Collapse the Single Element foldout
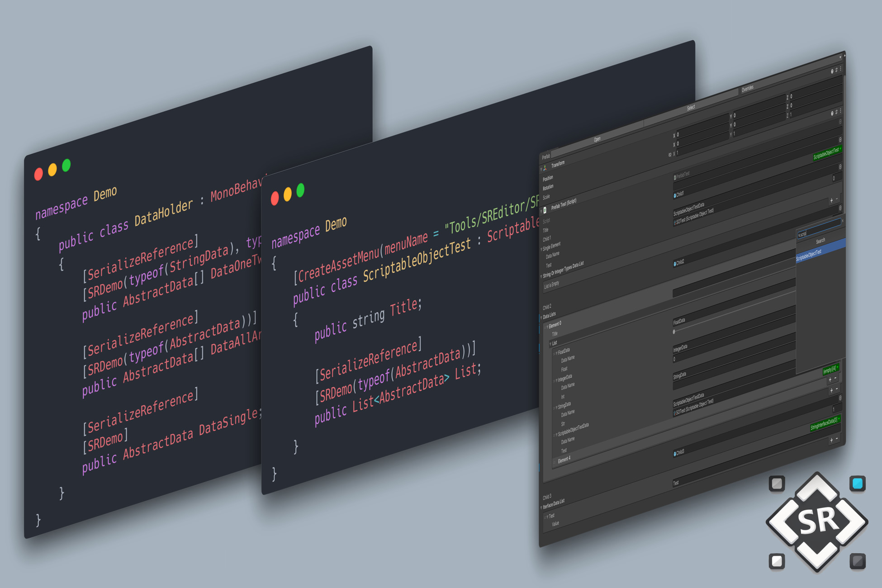The height and width of the screenshot is (588, 882). pos(541,249)
